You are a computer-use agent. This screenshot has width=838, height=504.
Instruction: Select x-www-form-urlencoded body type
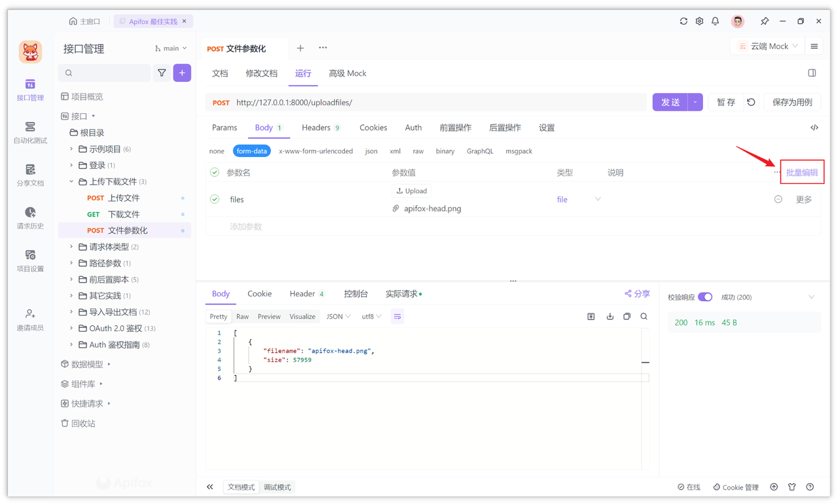click(316, 151)
